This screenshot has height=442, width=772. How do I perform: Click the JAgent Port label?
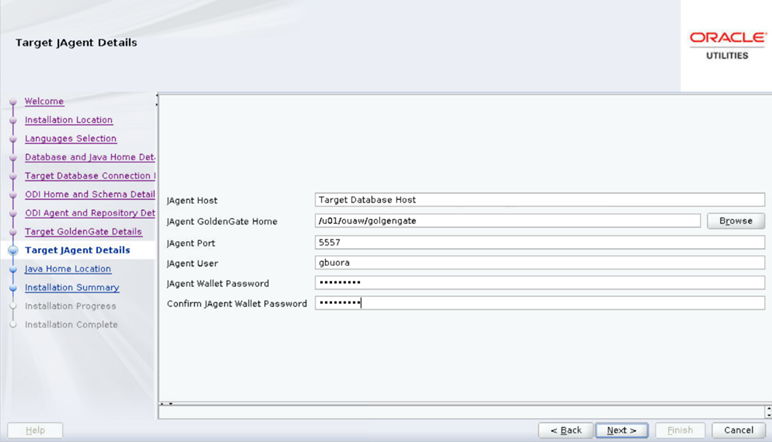191,243
